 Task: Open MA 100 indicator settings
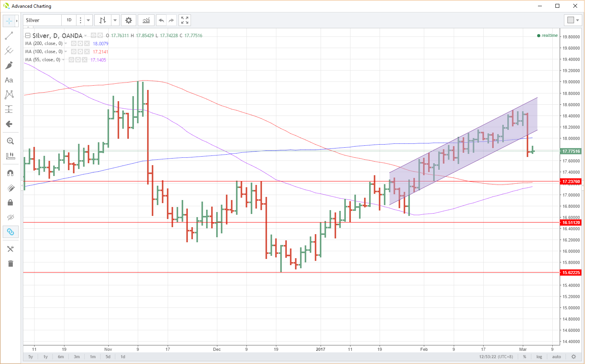tap(80, 52)
